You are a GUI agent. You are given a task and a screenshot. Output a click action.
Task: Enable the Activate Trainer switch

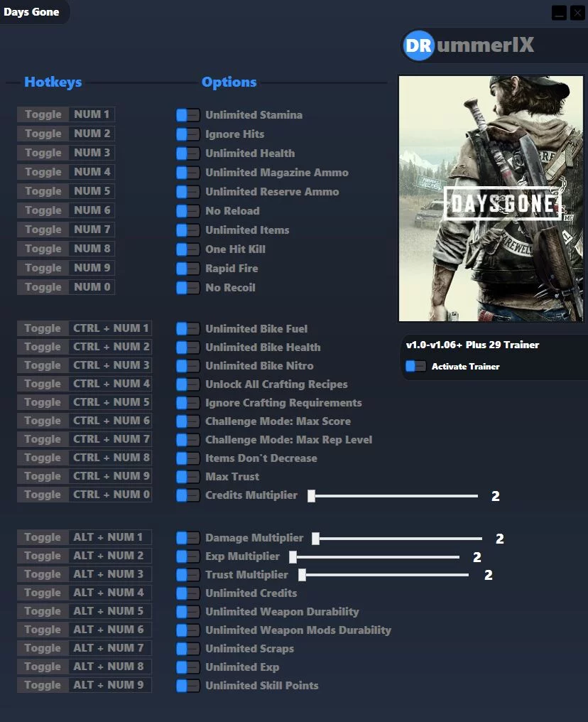[x=415, y=366]
